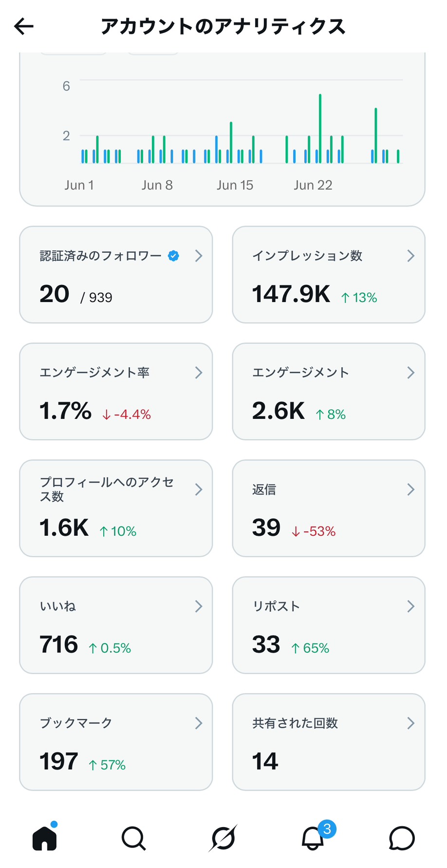The height and width of the screenshot is (868, 447).
Task: Expand エンゲージメント率 chevron
Action: [198, 373]
